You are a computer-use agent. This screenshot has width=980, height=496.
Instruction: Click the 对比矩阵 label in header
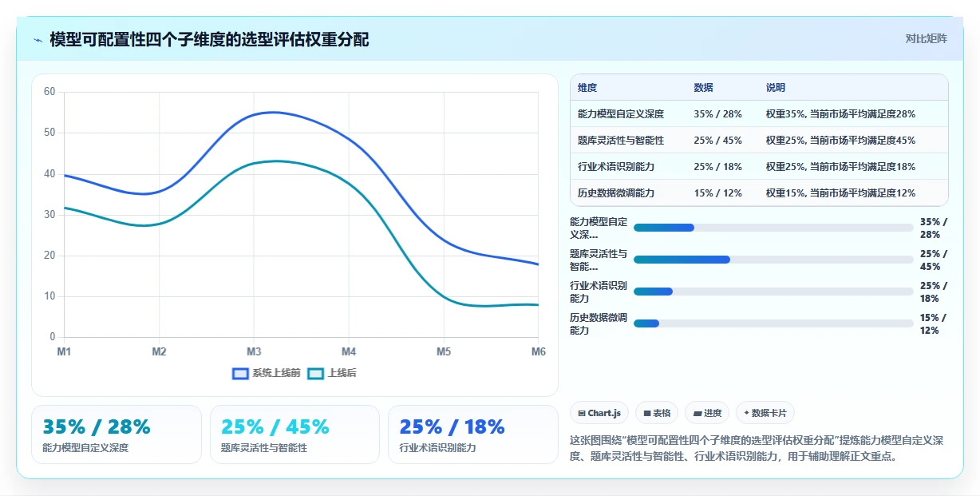pos(926,38)
